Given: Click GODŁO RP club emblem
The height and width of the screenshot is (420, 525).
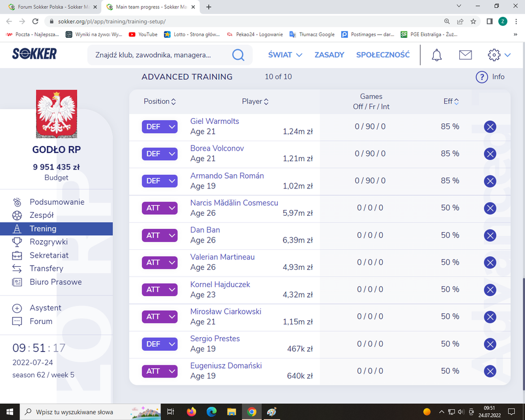Looking at the screenshot, I should [x=57, y=114].
